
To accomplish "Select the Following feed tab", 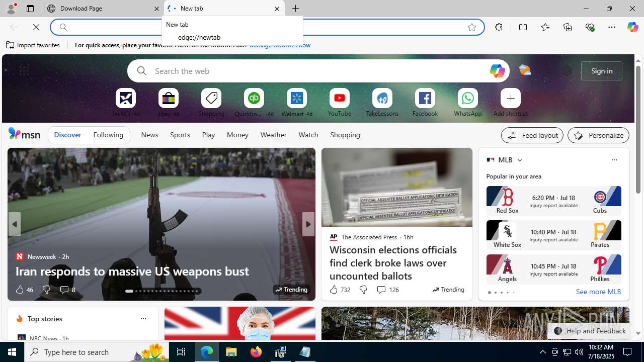I will point(108,135).
